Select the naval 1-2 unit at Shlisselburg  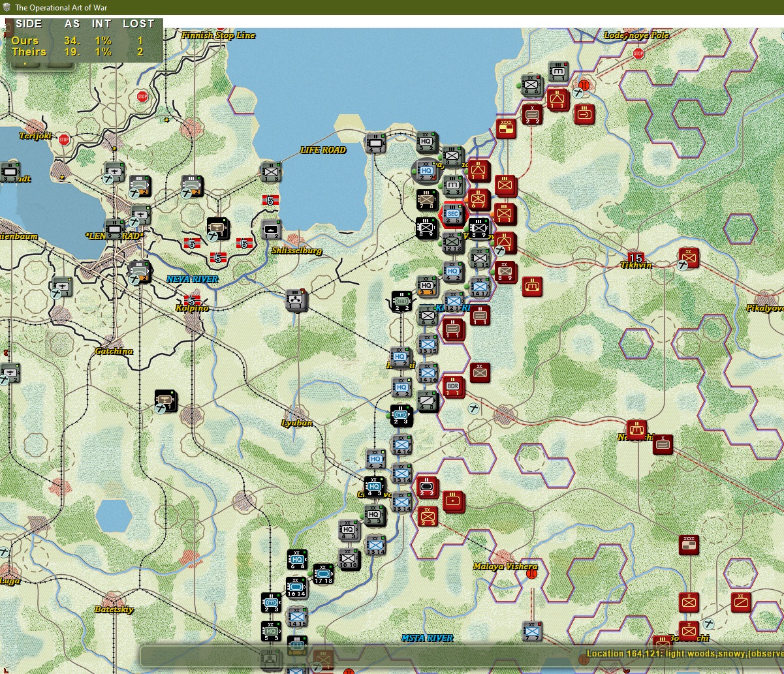[x=271, y=230]
